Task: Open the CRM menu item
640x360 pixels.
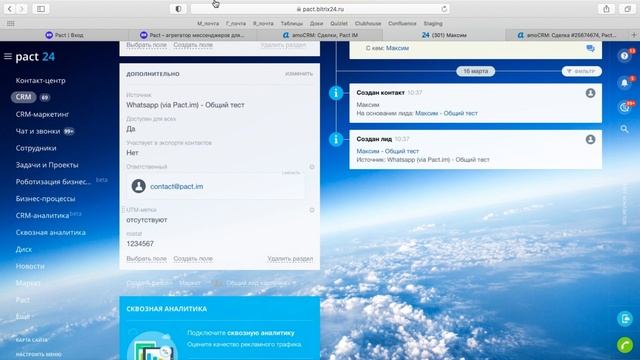Action: tap(23, 97)
